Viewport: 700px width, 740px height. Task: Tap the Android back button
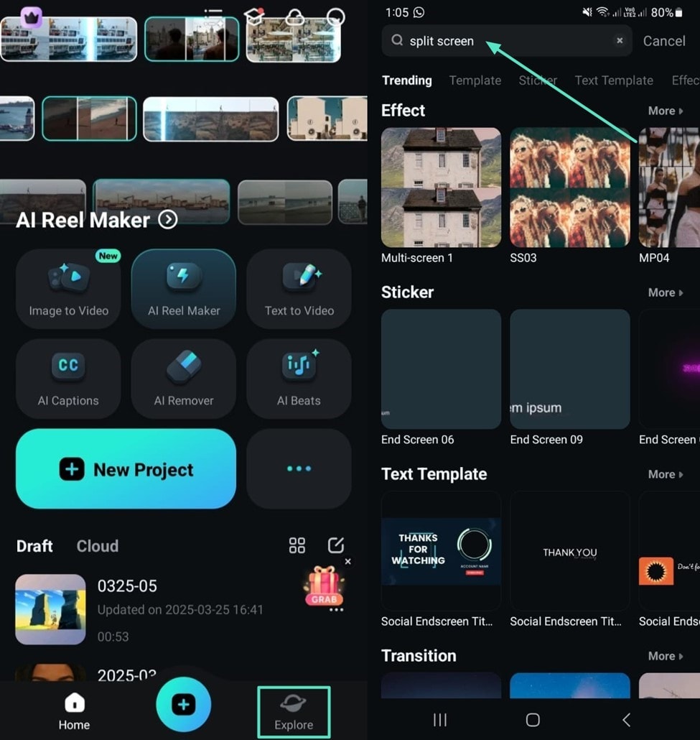tap(627, 720)
